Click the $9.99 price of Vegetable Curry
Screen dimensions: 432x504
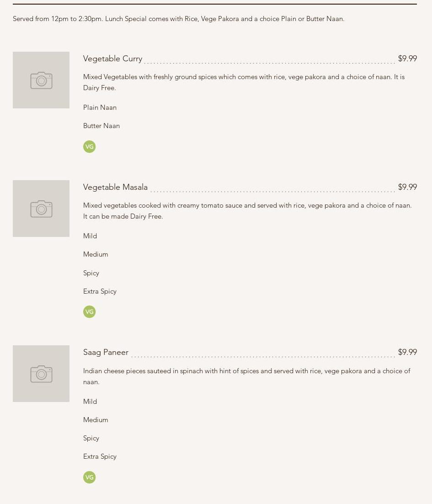[x=407, y=59]
